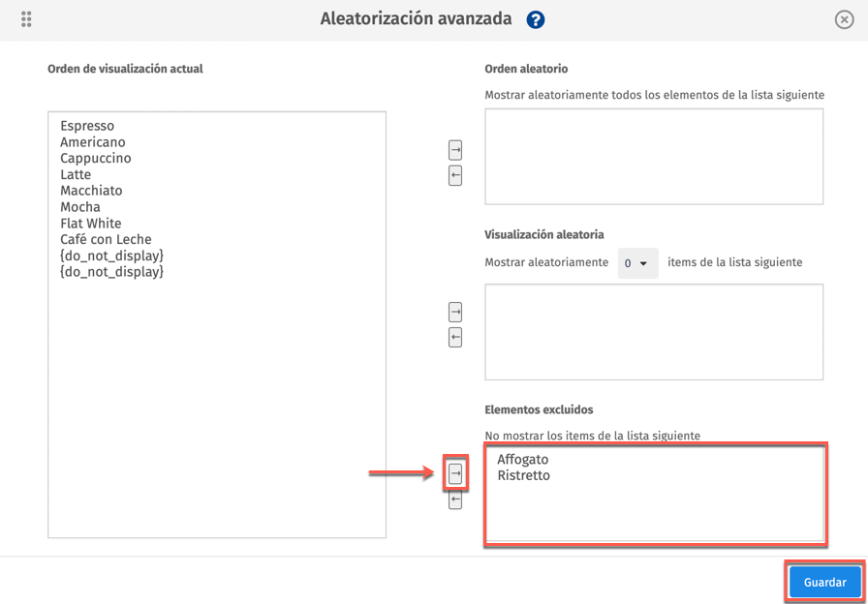Open the items count dropdown showing 0
Image resolution: width=868 pixels, height=604 pixels.
637,263
